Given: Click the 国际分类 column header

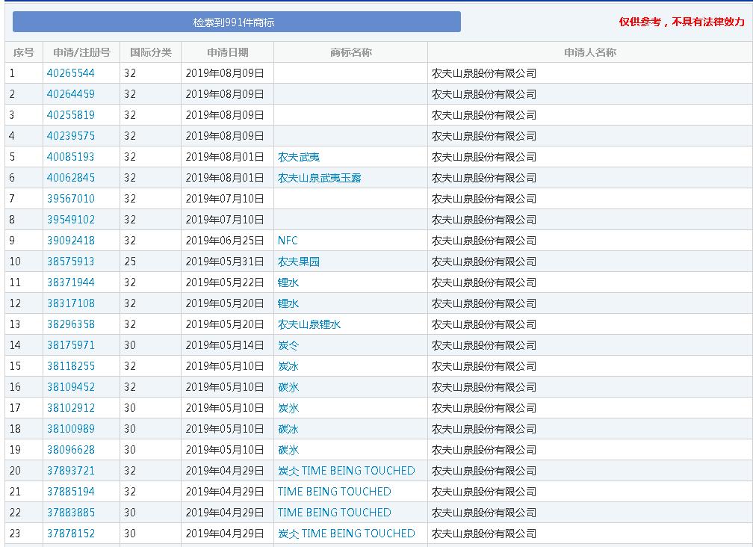Looking at the screenshot, I should [x=150, y=52].
